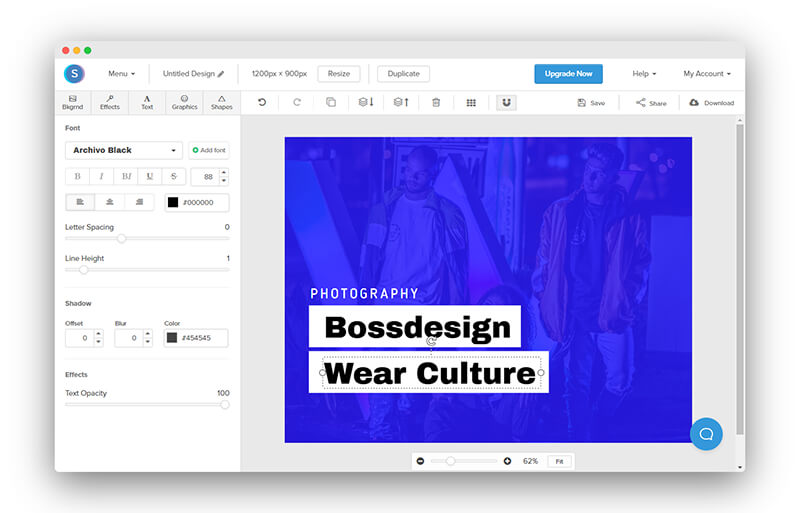Toggle underline text formatting
Image resolution: width=800 pixels, height=513 pixels.
[150, 176]
